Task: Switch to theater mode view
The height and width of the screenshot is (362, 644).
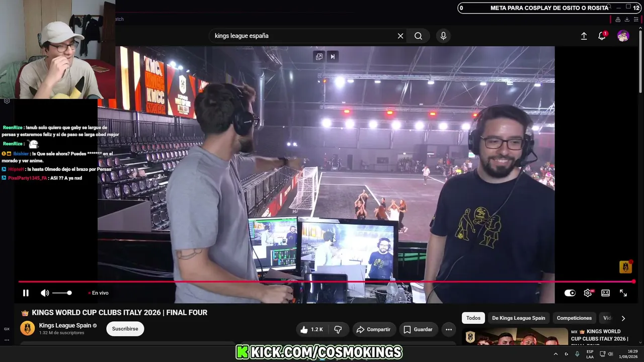Action: coord(605,293)
